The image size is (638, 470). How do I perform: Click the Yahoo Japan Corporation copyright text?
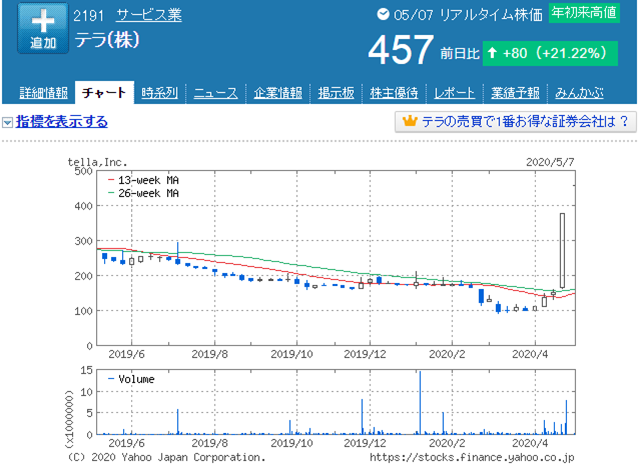[166, 457]
